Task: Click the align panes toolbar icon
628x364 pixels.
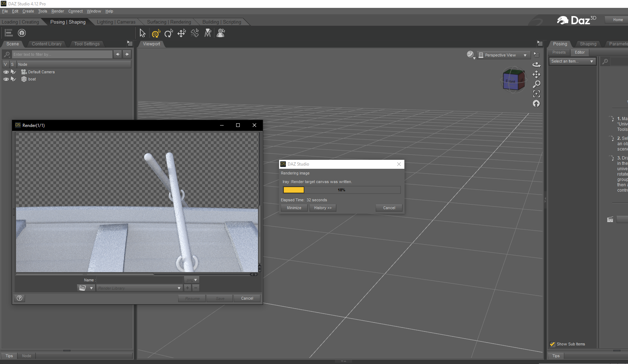Action: coord(9,33)
